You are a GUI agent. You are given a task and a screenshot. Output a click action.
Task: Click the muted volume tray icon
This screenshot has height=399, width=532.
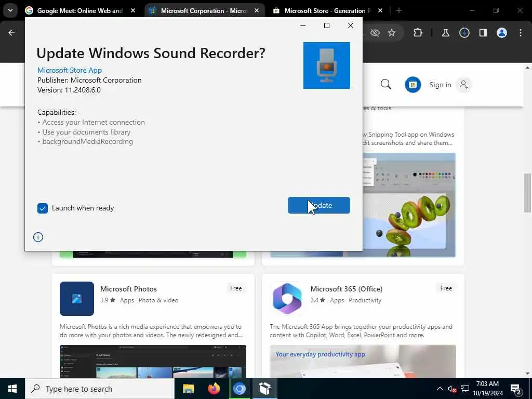point(452,389)
